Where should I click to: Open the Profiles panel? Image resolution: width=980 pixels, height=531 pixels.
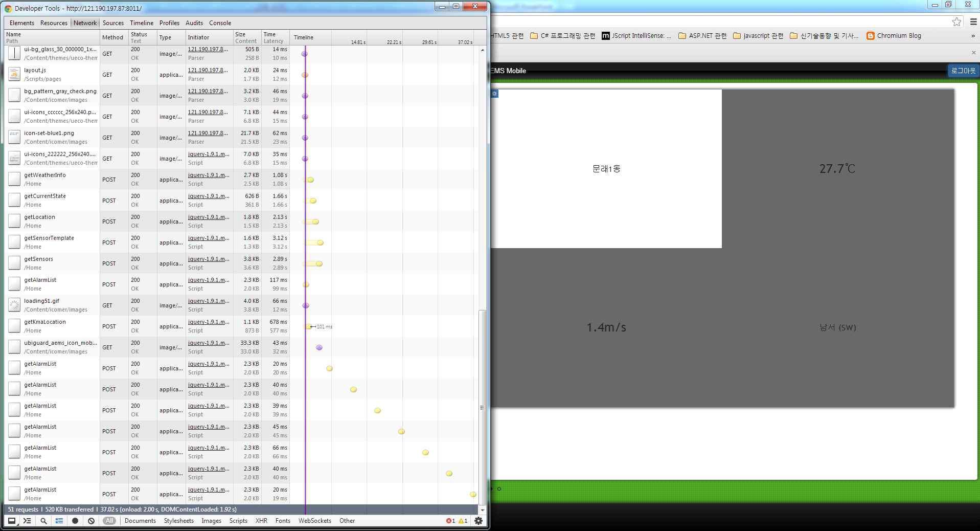coord(169,23)
